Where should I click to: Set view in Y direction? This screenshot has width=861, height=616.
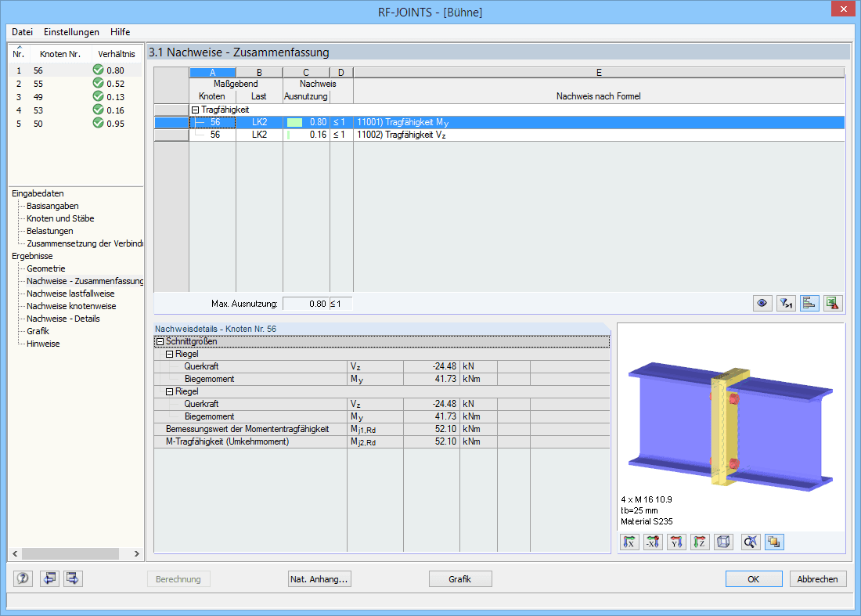click(676, 542)
